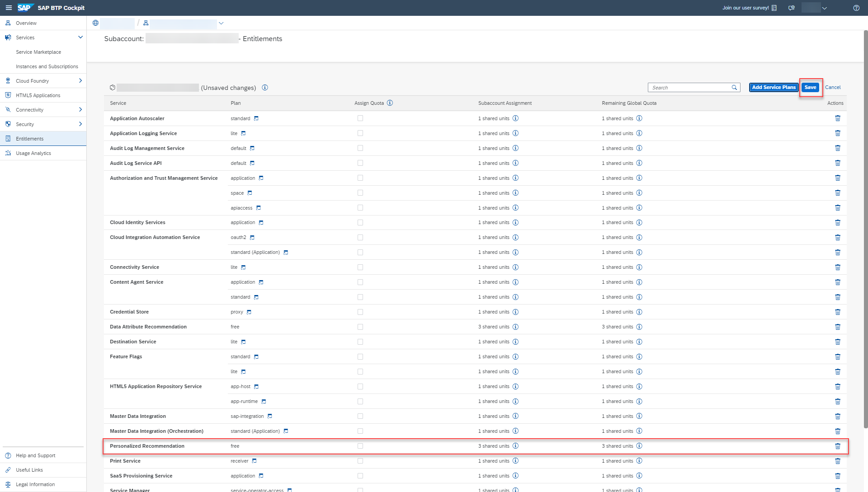
Task: Open Overview in the side navigation
Action: click(x=43, y=23)
